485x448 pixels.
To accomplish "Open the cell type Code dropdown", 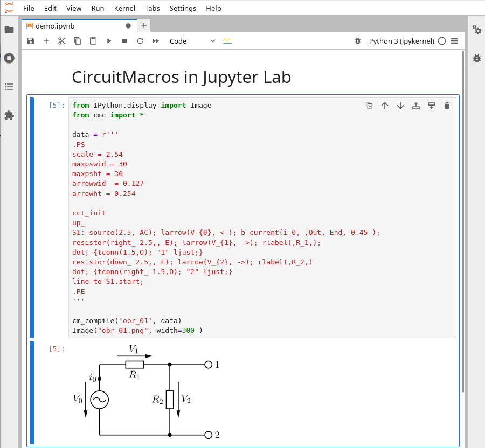I will [x=192, y=41].
